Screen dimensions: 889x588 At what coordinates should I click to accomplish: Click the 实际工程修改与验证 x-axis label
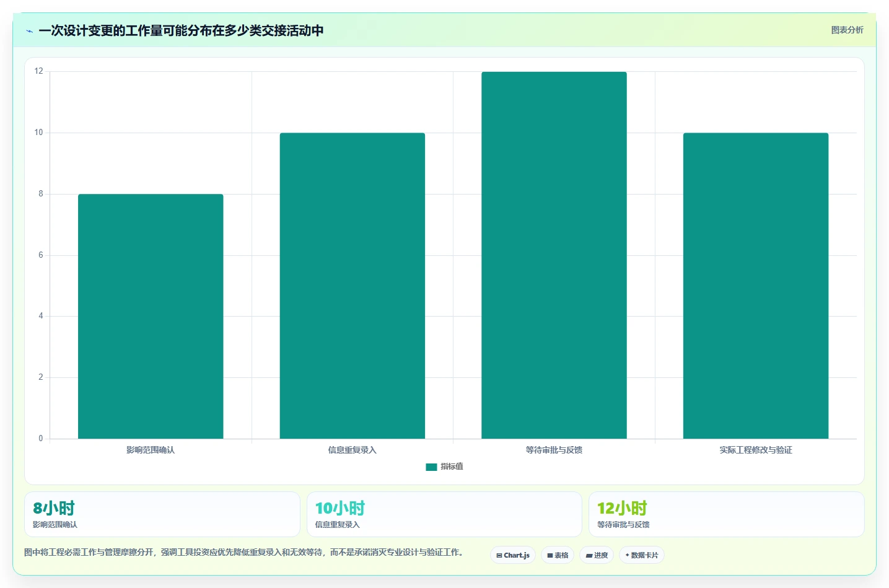coord(756,450)
